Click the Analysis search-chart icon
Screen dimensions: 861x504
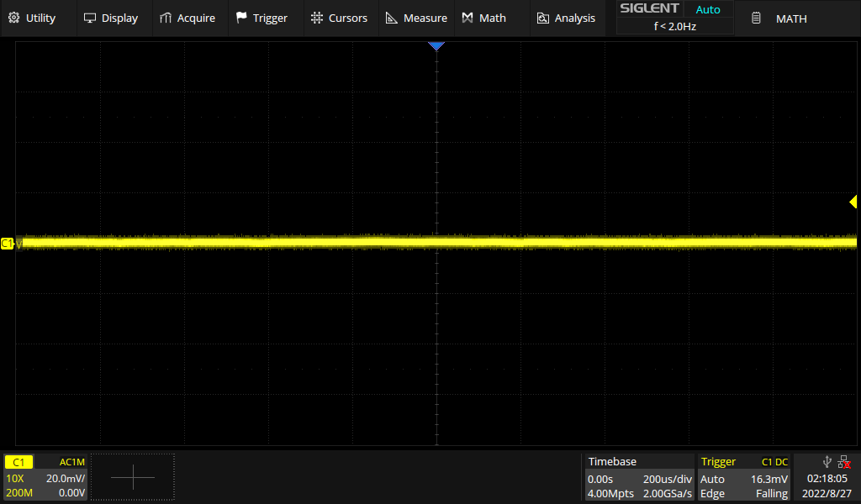(542, 18)
